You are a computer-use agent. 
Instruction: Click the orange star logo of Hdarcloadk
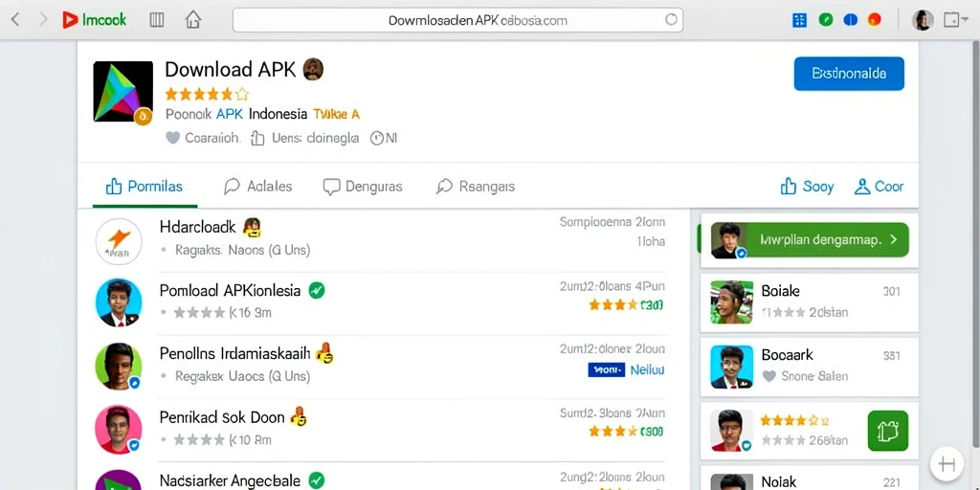coord(119,241)
